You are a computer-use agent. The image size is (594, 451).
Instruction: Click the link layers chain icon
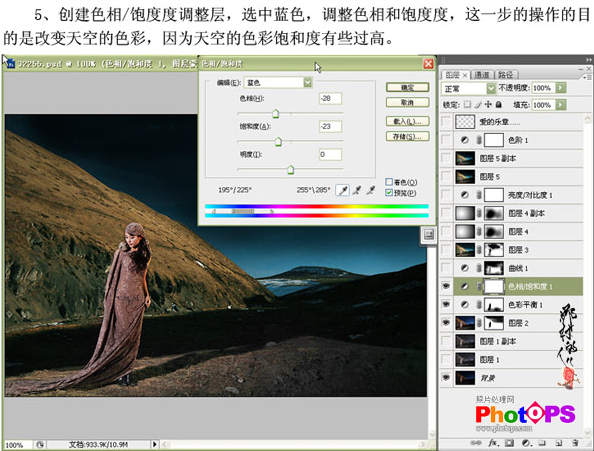pyautogui.click(x=476, y=442)
